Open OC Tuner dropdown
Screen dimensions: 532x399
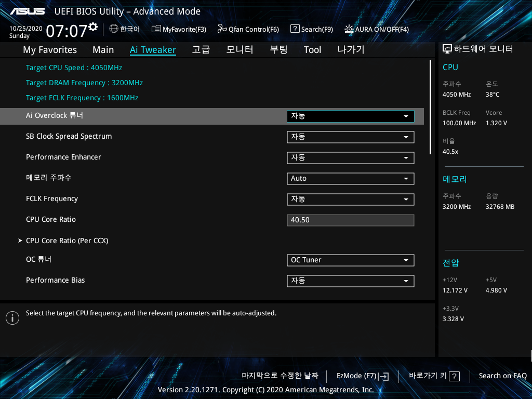point(351,260)
